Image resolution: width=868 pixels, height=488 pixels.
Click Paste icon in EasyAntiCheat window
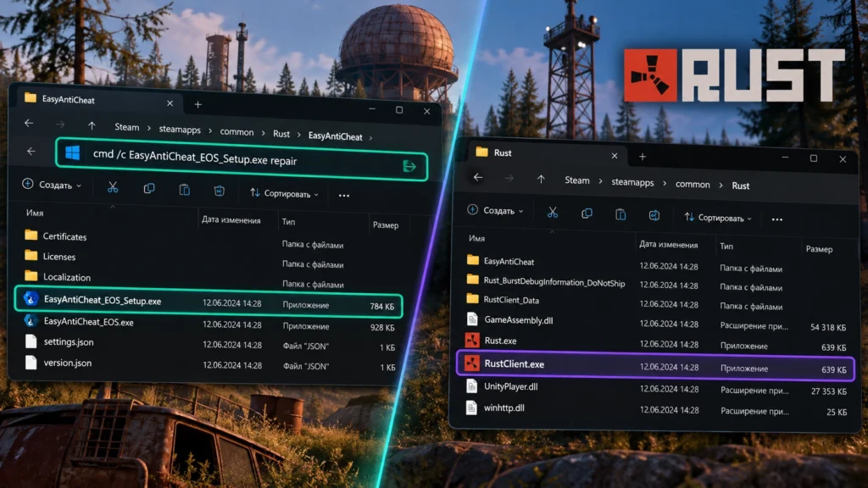[184, 190]
